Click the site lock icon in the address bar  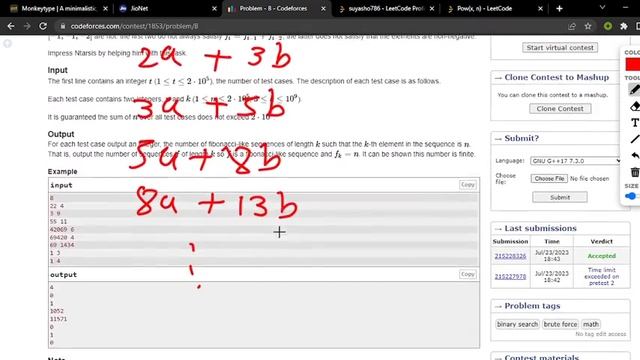(62, 26)
